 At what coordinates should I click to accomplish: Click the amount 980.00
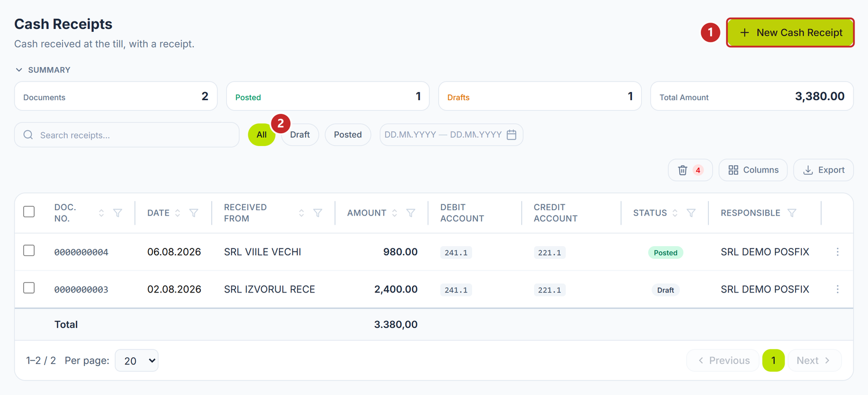coord(400,252)
